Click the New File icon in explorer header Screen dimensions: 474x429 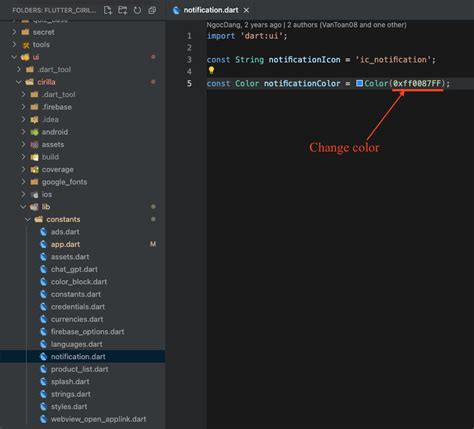[108, 10]
